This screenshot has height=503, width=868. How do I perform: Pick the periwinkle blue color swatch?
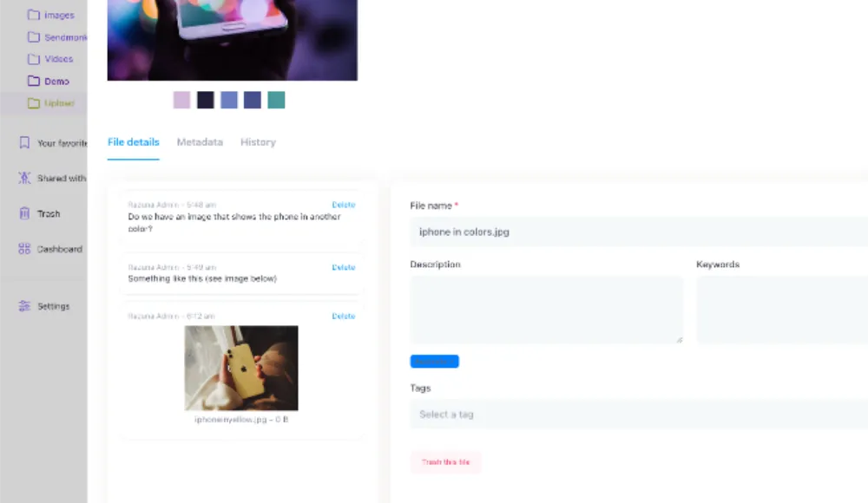(229, 100)
